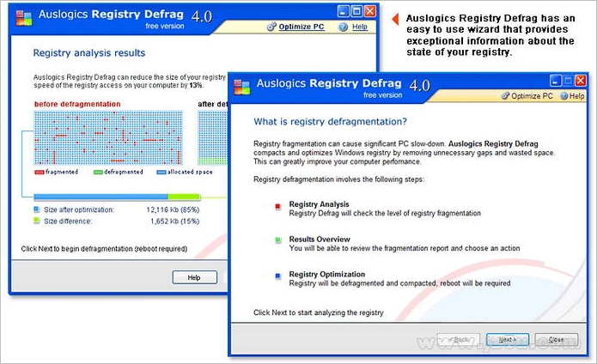597x364 pixels.
Task: Click the green defragmented legend swatch
Action: [98, 173]
